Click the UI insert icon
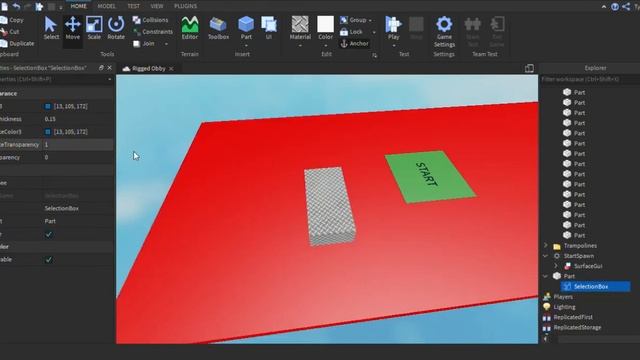This screenshot has width=640, height=360. 269,28
